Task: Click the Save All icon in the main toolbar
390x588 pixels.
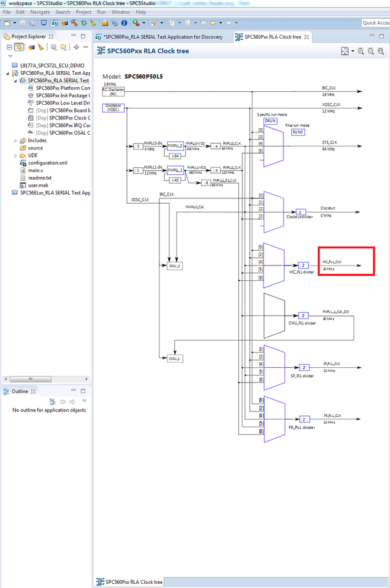Action: (32, 23)
